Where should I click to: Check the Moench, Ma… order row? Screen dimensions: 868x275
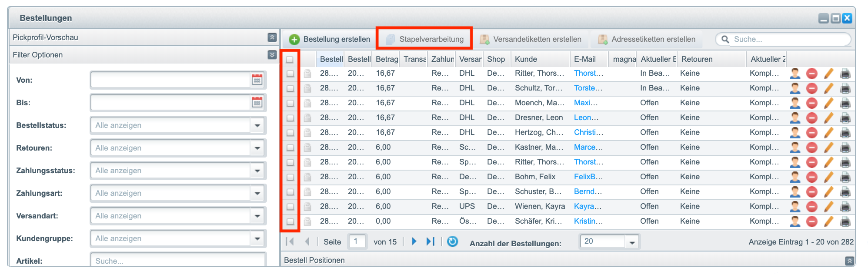tap(290, 104)
